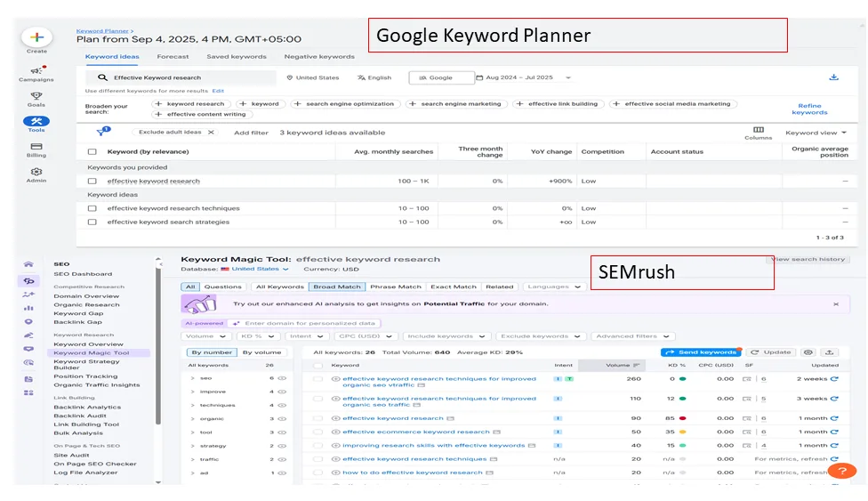Switch to the Forecast tab
This screenshot has width=868, height=501.
[x=173, y=57]
